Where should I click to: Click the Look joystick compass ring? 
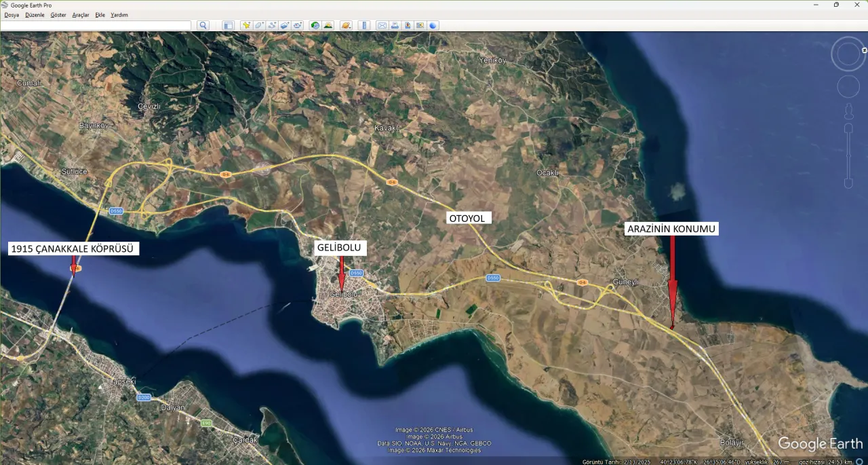tap(848, 54)
